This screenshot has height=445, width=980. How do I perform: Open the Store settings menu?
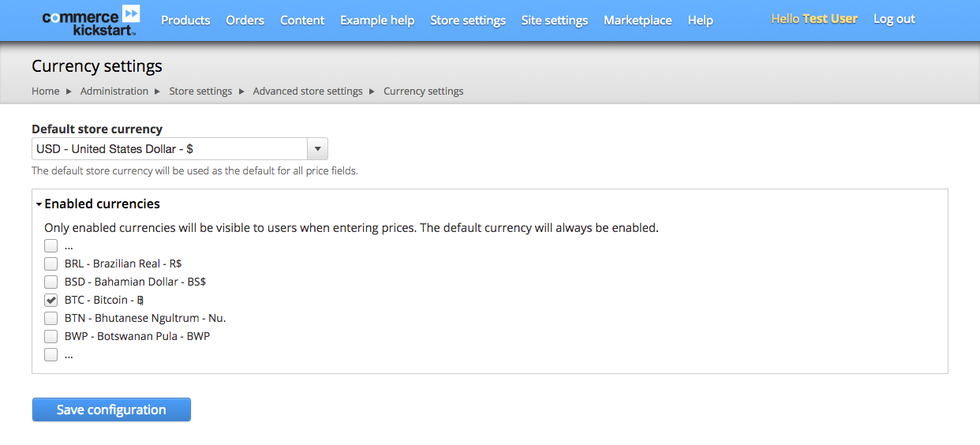point(468,20)
